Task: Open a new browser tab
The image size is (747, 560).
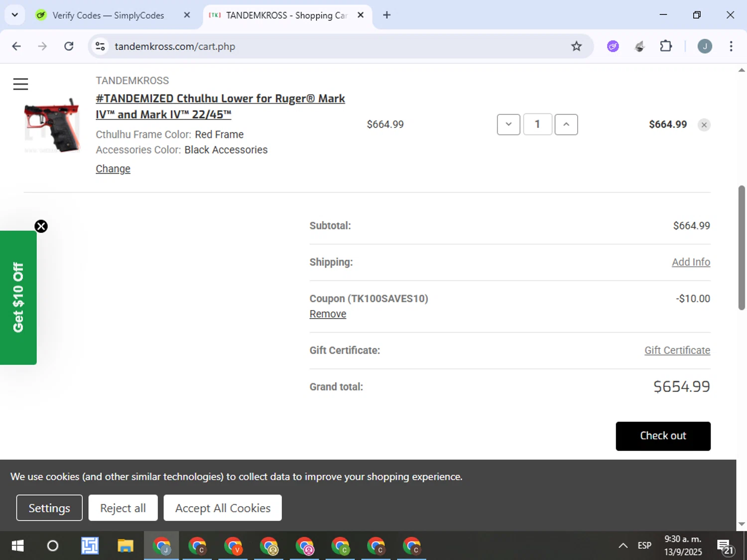Action: point(386,15)
